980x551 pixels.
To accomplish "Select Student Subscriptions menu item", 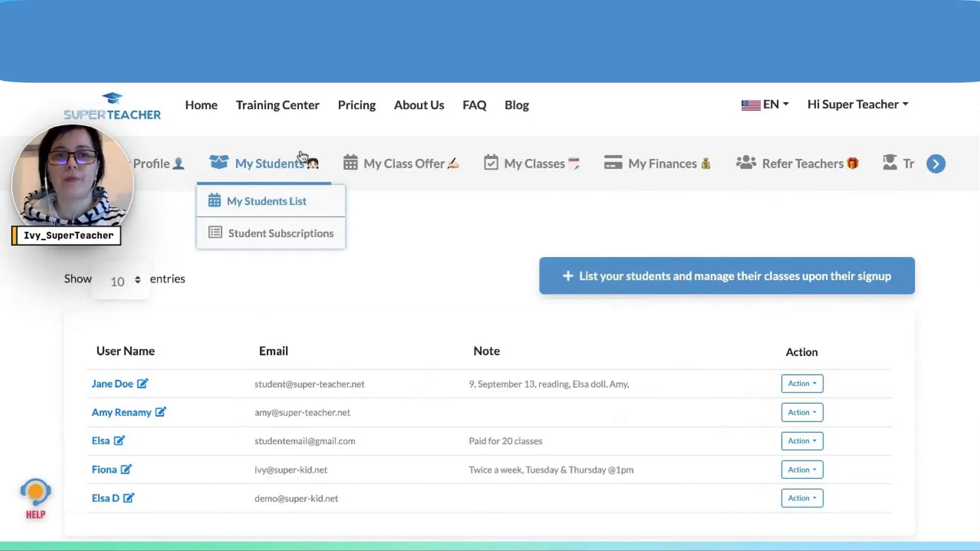I will click(280, 233).
